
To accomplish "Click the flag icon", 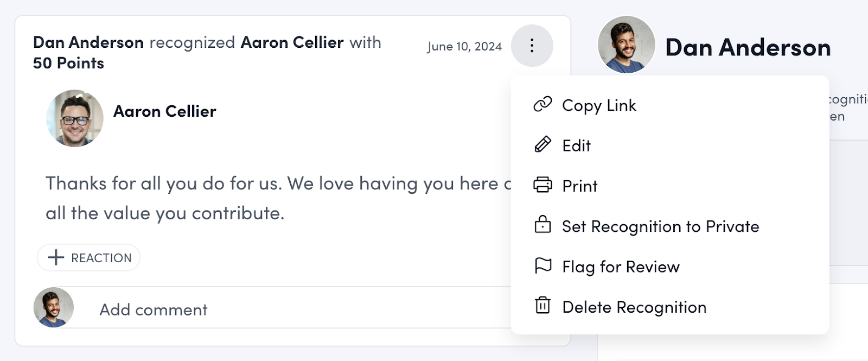I will point(542,265).
